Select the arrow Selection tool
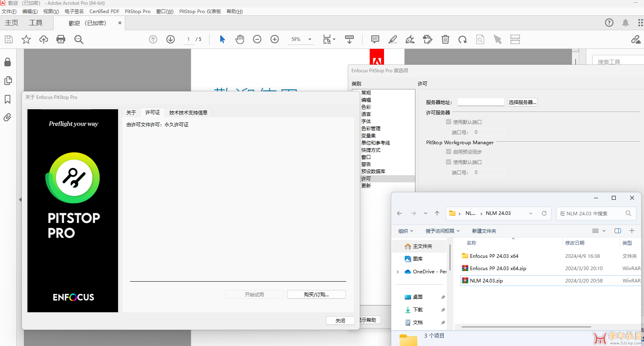 [x=222, y=39]
